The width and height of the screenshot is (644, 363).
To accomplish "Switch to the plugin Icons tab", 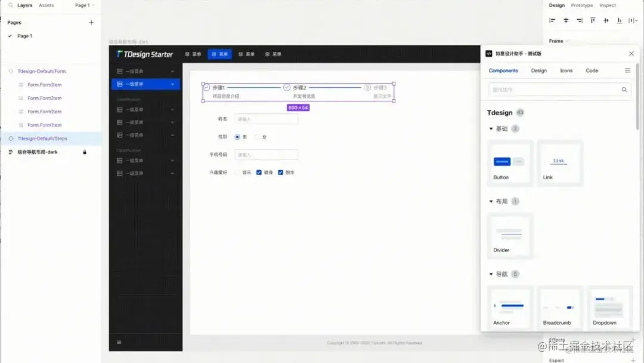I will click(x=566, y=70).
